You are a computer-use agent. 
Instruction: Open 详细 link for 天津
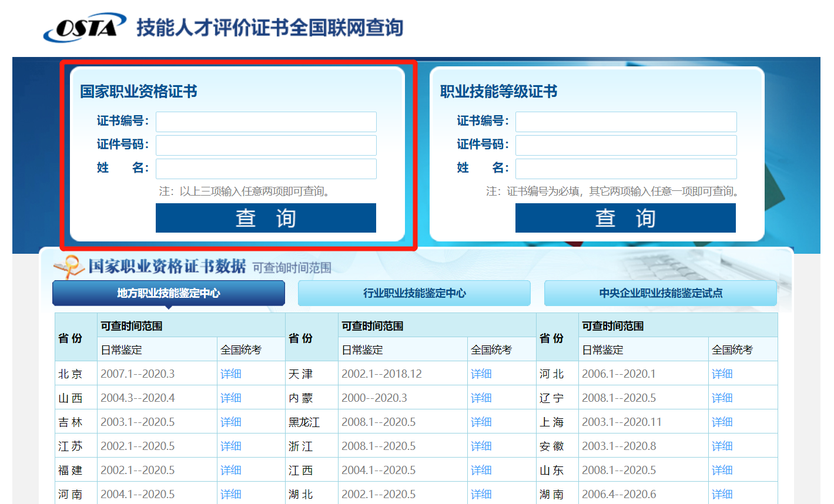[x=481, y=374]
